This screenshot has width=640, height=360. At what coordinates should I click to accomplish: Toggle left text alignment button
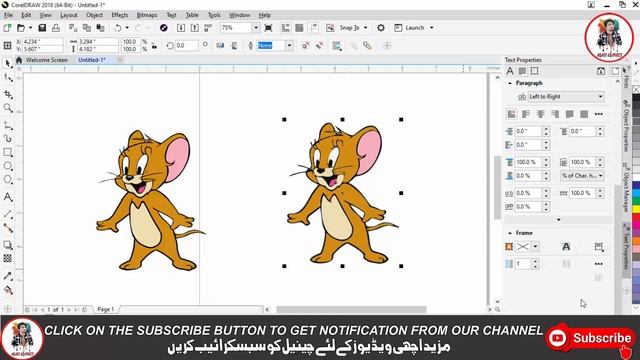pos(526,114)
